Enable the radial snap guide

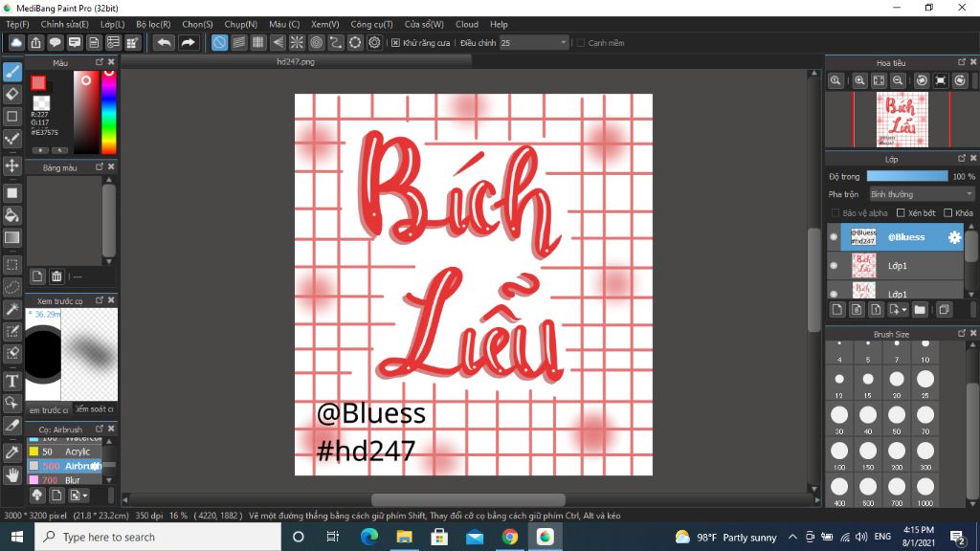pyautogui.click(x=297, y=42)
